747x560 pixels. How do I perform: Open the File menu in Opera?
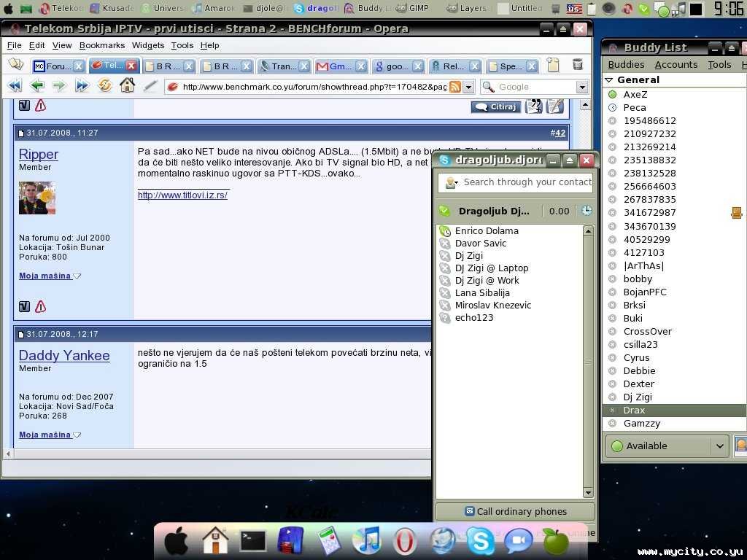[15, 45]
